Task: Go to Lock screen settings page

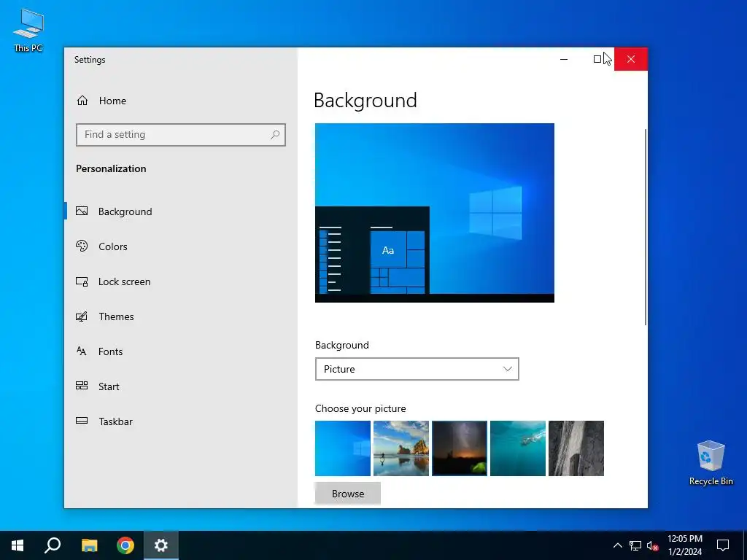Action: 124,281
